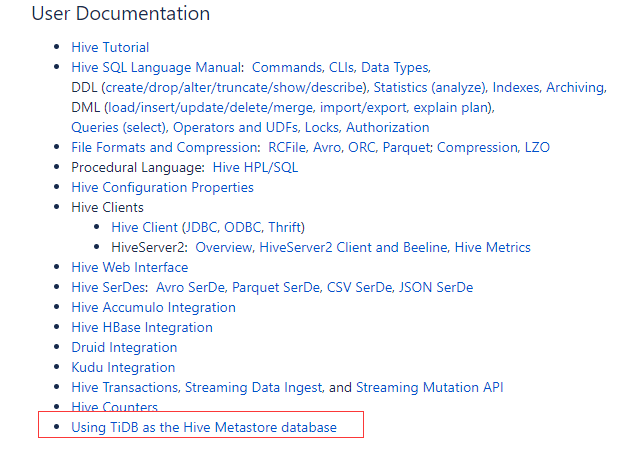Open Hive SQL Language Manual link
Screen dimensions: 633x454
156,67
